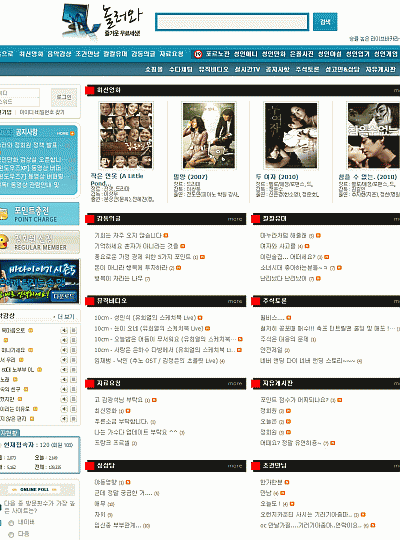The width and height of the screenshot is (400, 540).
Task: Click the playlist icon on the first music list row
Action: 73,331
